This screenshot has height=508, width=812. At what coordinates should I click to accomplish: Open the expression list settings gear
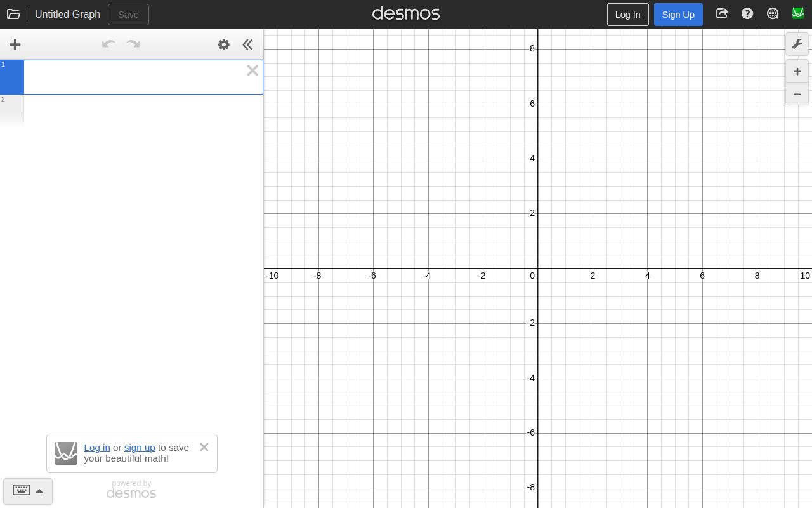click(x=223, y=44)
